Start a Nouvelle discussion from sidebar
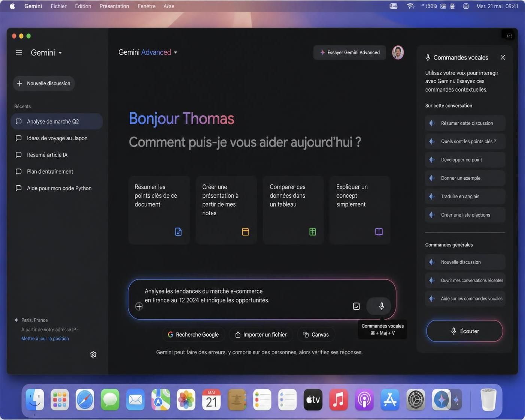Image resolution: width=525 pixels, height=420 pixels. [x=44, y=83]
